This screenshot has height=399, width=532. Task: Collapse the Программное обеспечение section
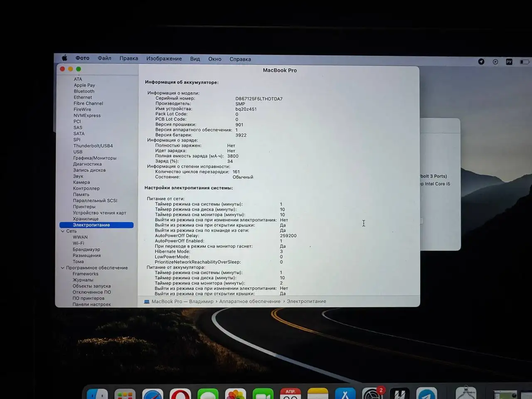click(63, 268)
